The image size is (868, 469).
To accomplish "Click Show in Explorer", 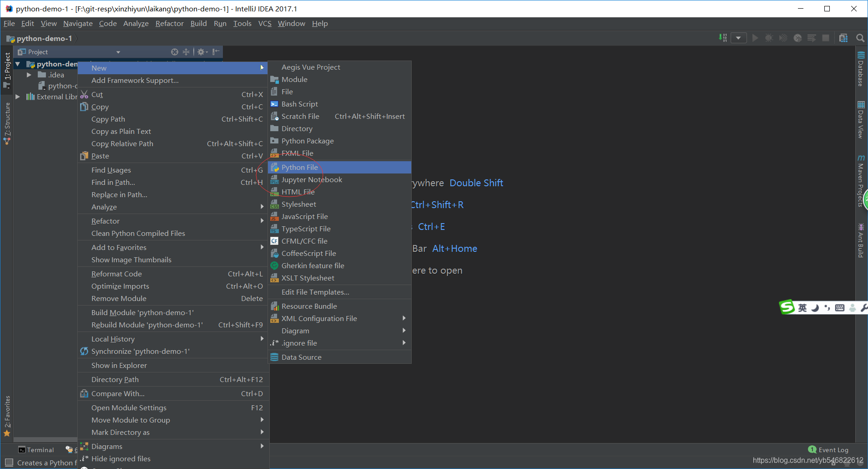I will point(173,366).
